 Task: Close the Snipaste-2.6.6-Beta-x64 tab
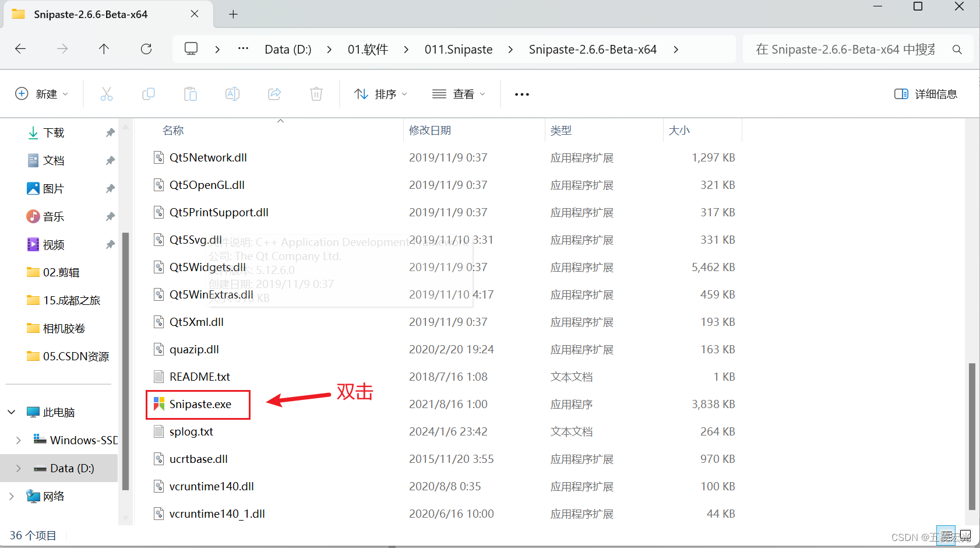pos(195,14)
